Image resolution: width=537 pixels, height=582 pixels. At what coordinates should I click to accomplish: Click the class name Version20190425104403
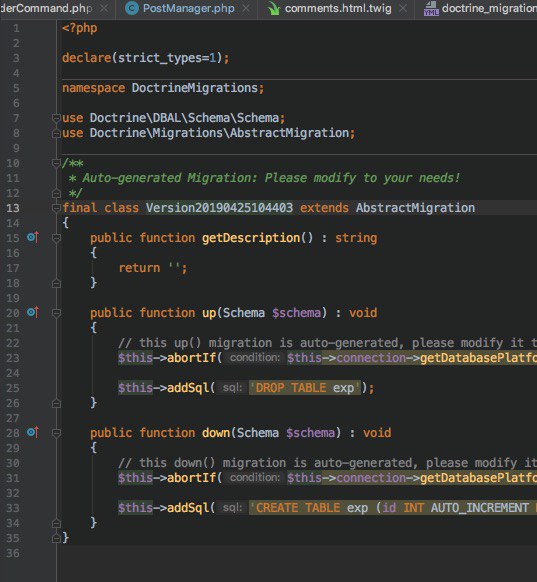coord(219,208)
